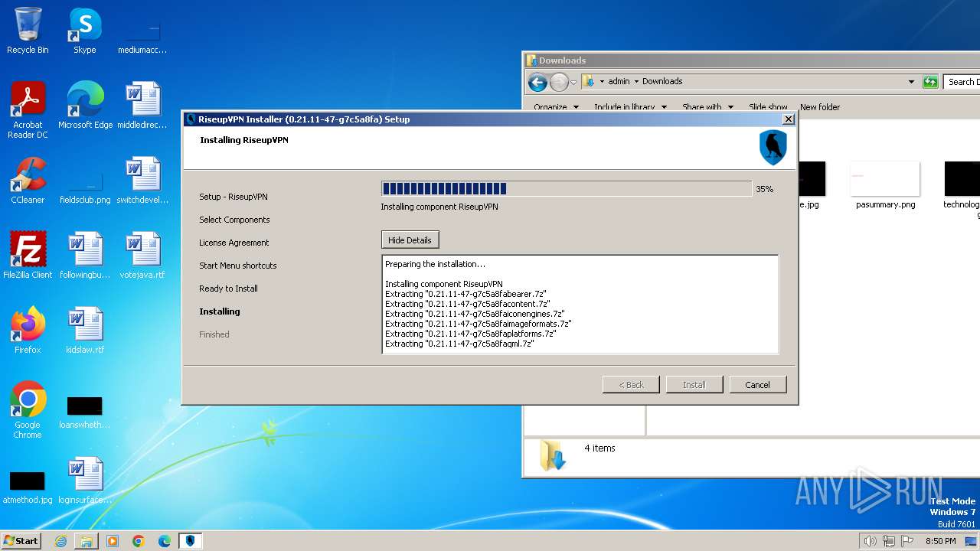Click the network tray icon

(889, 541)
